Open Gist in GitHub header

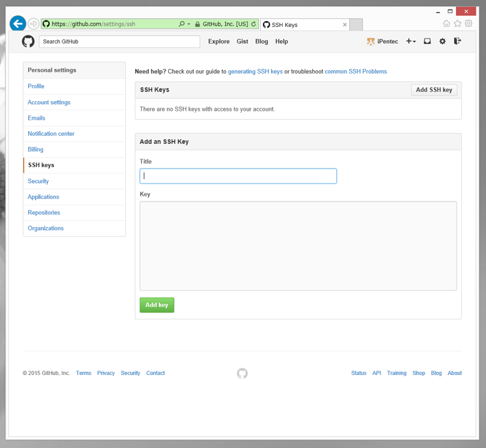[x=242, y=42]
